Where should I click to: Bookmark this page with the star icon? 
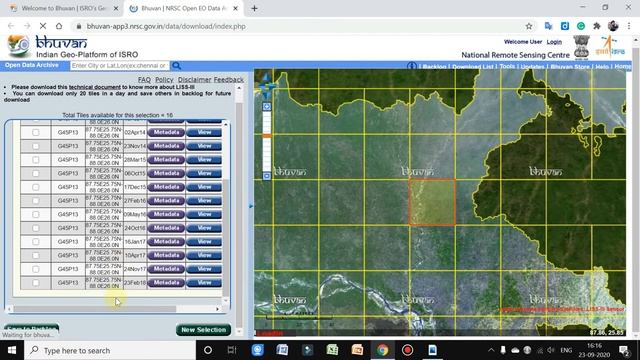[529, 26]
